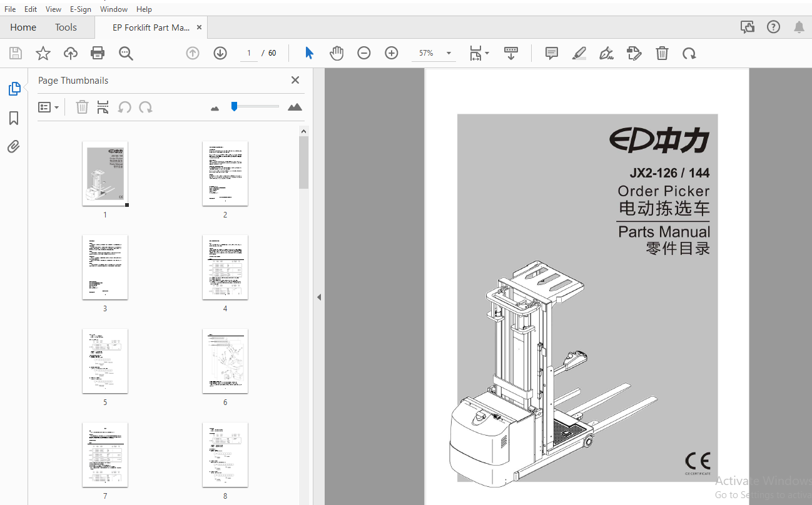This screenshot has width=812, height=505.
Task: Delete selected page in thumbnails panel
Action: pyautogui.click(x=82, y=107)
